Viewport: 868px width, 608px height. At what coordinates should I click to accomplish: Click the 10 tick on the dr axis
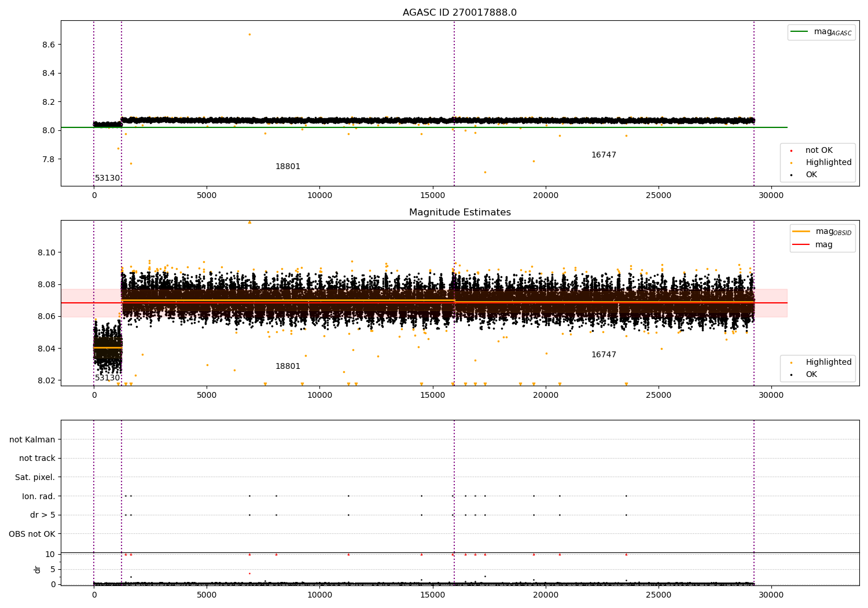click(x=50, y=554)
